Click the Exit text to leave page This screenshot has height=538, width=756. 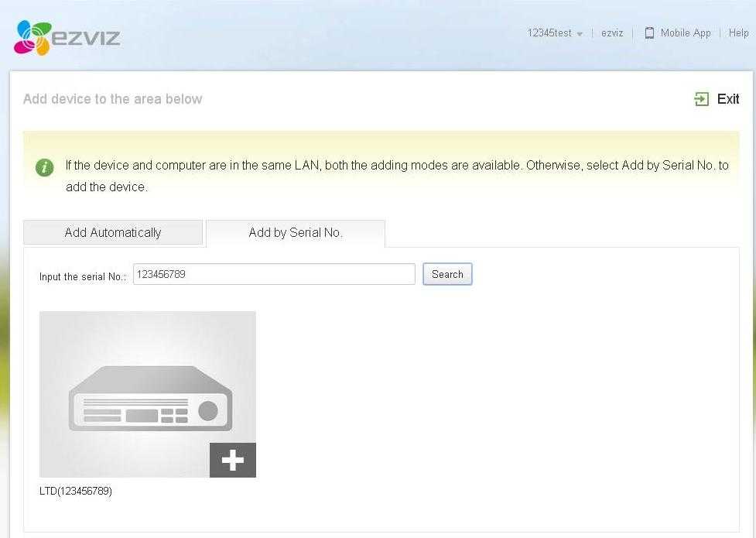(728, 99)
